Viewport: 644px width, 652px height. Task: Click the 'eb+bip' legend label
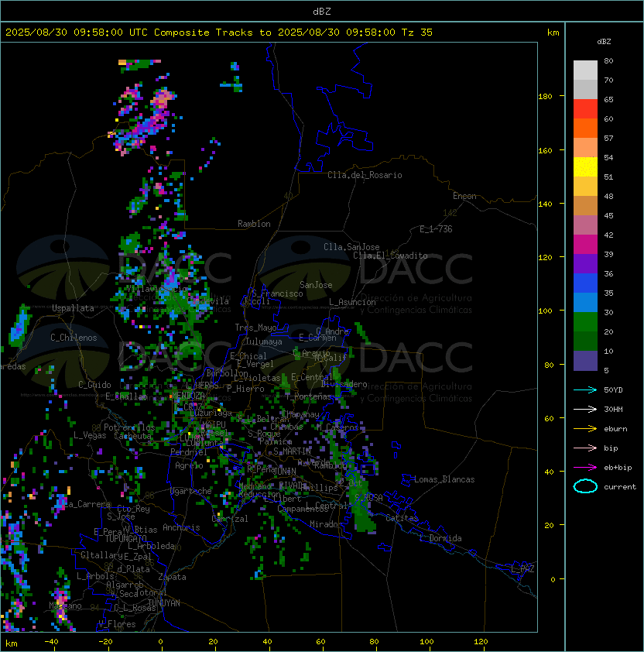tap(618, 468)
